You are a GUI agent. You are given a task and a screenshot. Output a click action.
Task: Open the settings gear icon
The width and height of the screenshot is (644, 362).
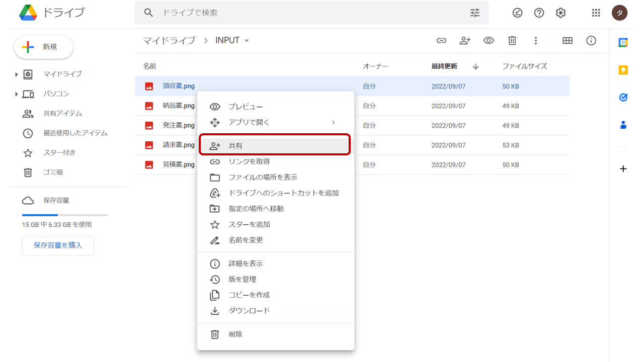tap(560, 13)
